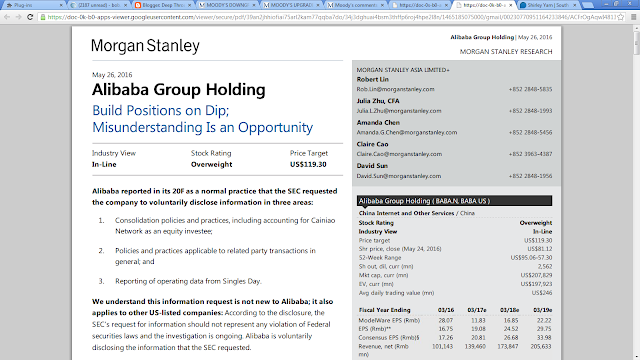The height and width of the screenshot is (360, 640).
Task: Click Rob.Lin@morganstanley.com email link
Action: (396, 89)
